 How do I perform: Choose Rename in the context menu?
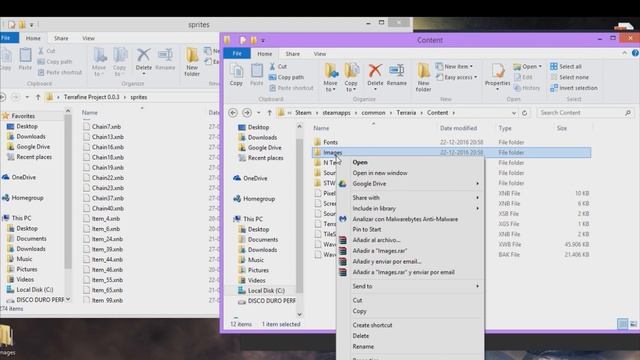tap(363, 346)
